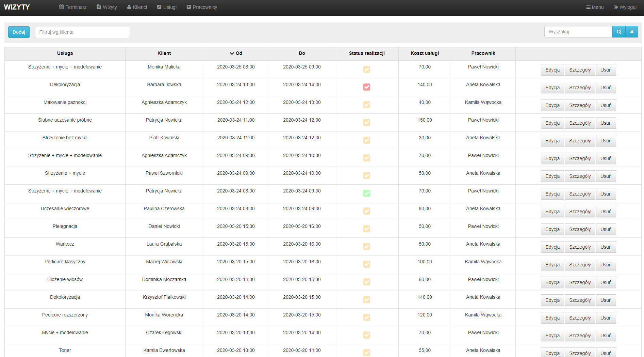Expand the hamburger Menu
The width and height of the screenshot is (644, 357).
[x=595, y=7]
